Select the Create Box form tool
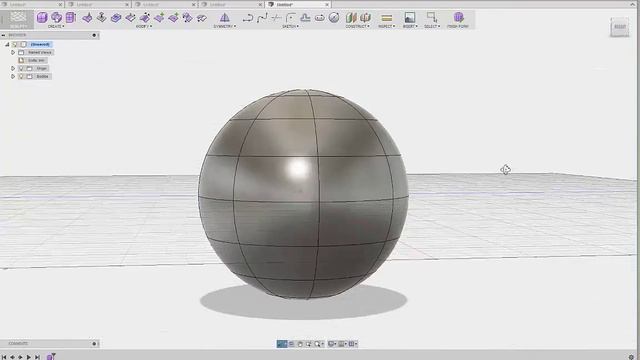This screenshot has width=640, height=360. [x=42, y=18]
